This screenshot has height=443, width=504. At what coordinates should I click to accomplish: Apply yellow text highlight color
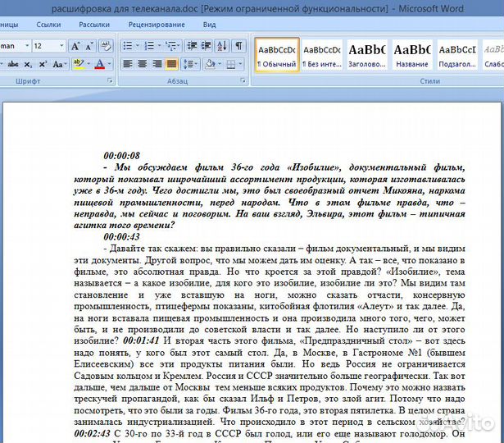pyautogui.click(x=79, y=64)
